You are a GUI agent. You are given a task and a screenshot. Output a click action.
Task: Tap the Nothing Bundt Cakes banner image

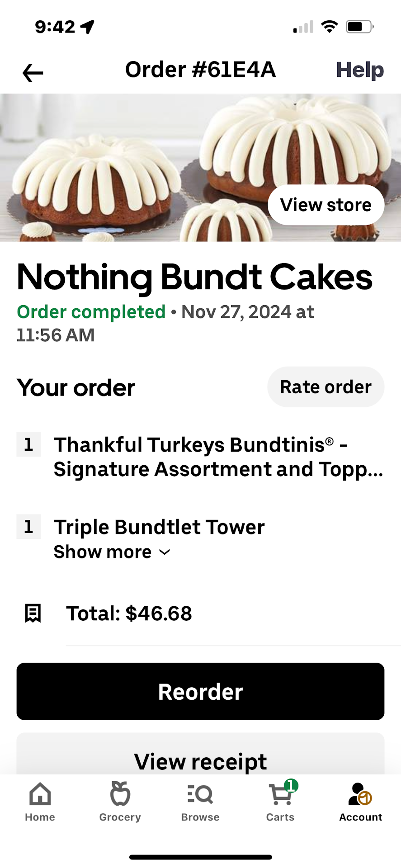(x=136, y=167)
